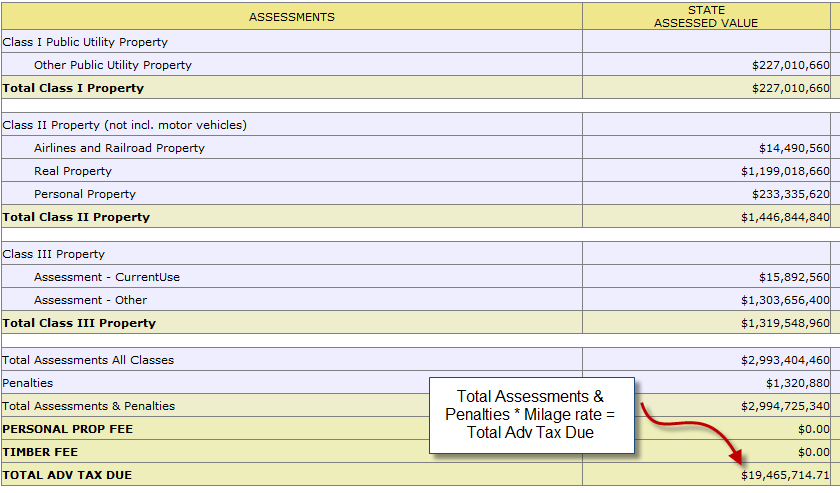Select the Class II Property section heading
This screenshot has height=493, width=840.
(x=125, y=125)
